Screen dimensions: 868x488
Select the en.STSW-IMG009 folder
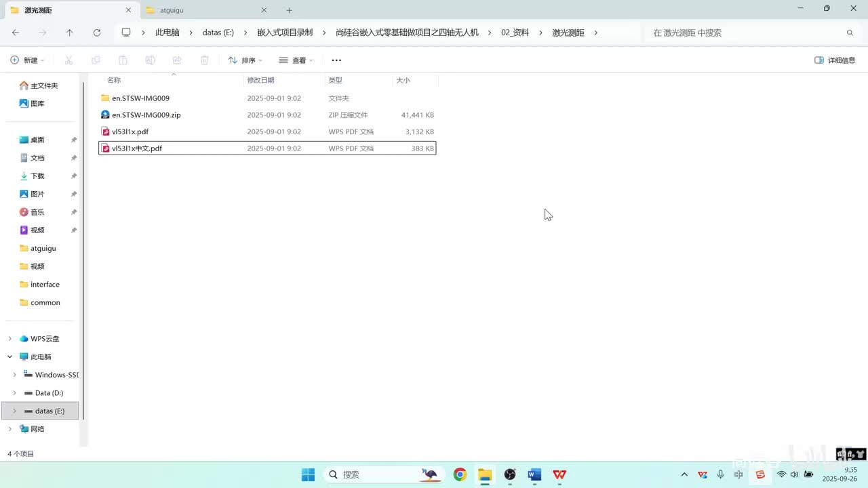(267, 98)
